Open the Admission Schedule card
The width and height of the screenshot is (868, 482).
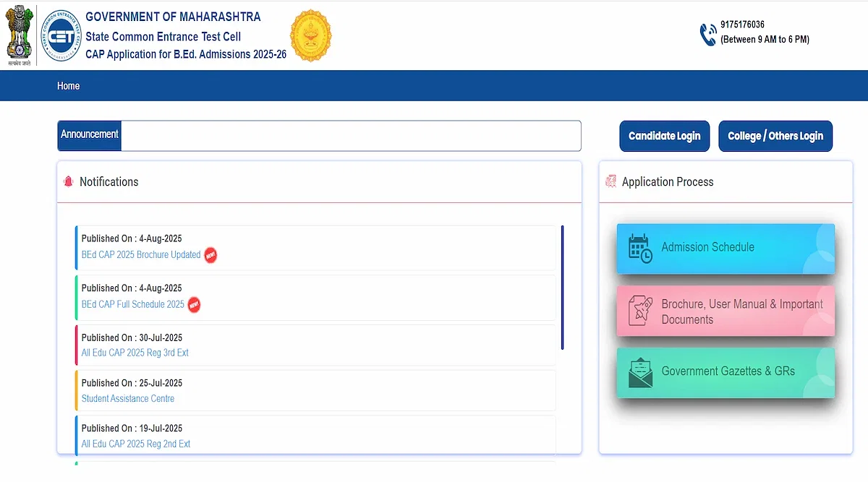pos(726,248)
